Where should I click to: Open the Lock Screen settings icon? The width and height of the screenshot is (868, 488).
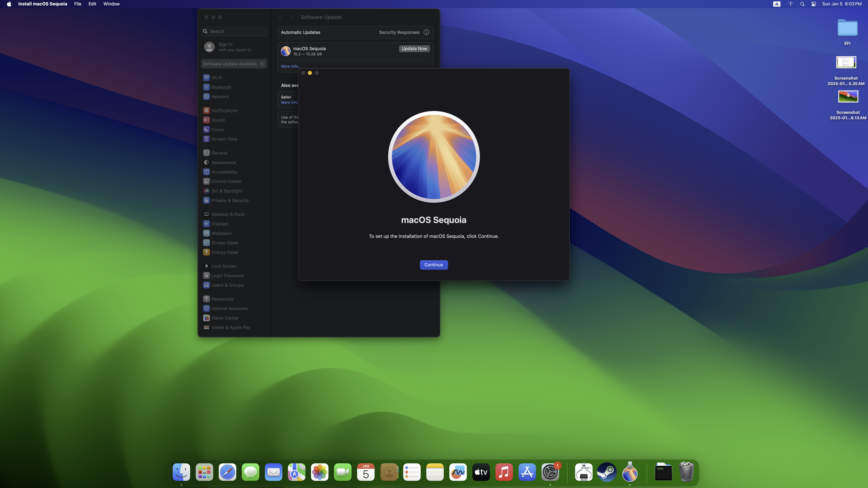pos(206,266)
